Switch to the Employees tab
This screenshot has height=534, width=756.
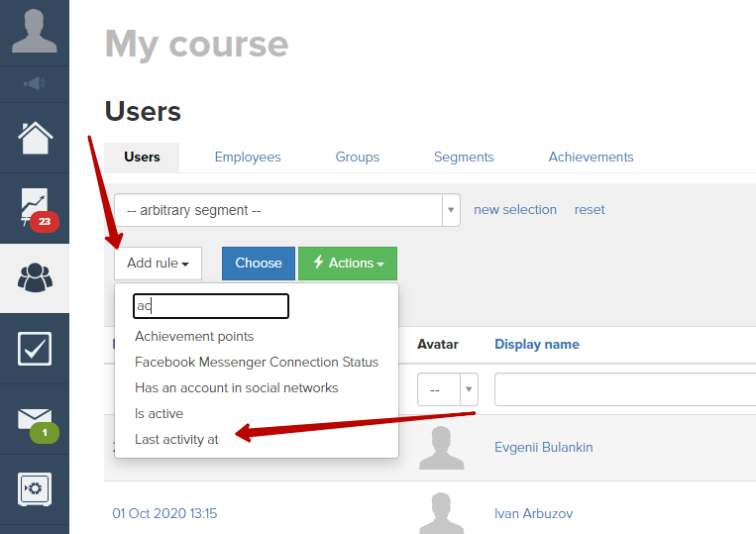(x=248, y=158)
